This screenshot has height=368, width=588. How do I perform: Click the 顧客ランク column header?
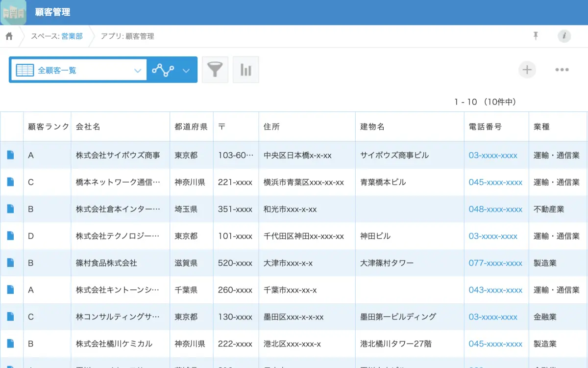[x=49, y=127]
